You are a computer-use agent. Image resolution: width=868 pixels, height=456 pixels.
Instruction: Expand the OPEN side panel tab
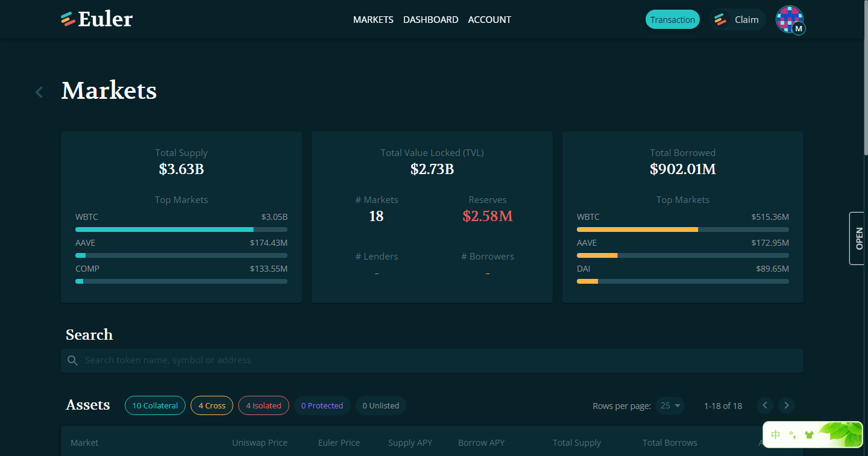(x=859, y=239)
